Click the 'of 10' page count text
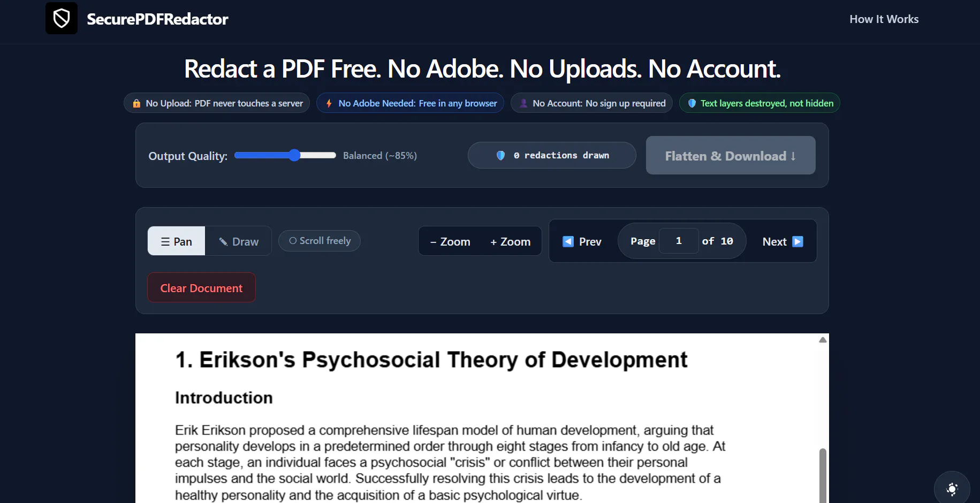 pos(717,241)
